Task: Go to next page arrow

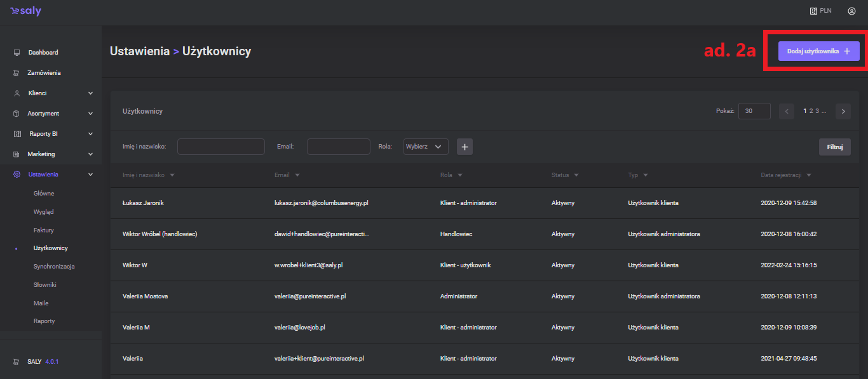Action: (x=843, y=111)
